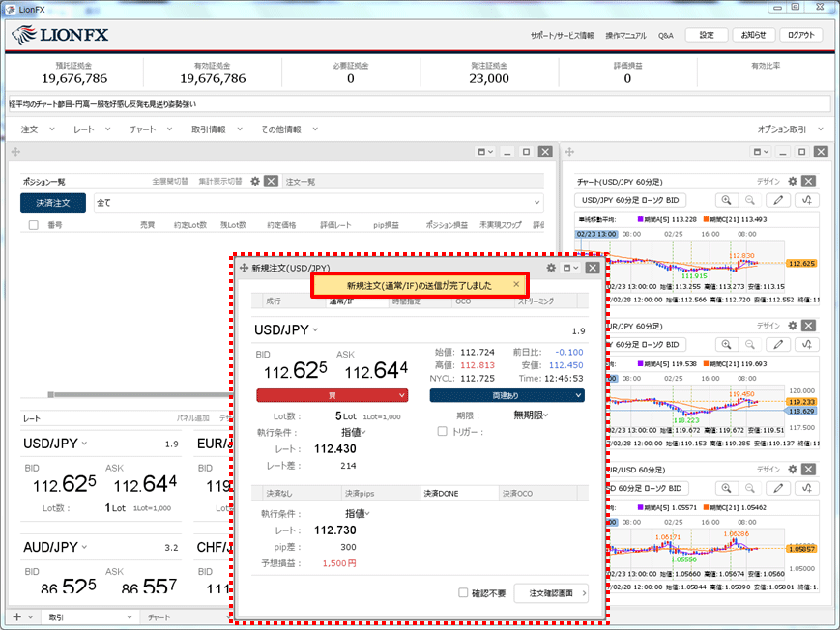This screenshot has width=840, height=630.
Task: Open the 注文 menu
Action: click(x=38, y=129)
